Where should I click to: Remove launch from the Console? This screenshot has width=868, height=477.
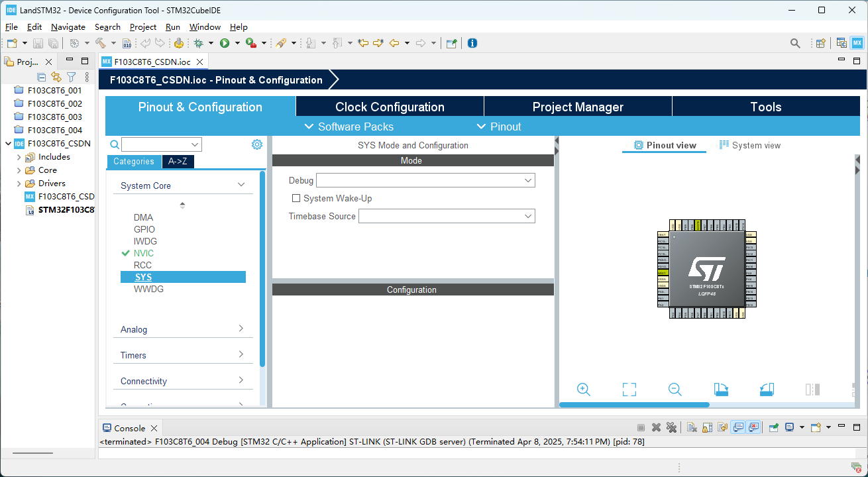(656, 427)
